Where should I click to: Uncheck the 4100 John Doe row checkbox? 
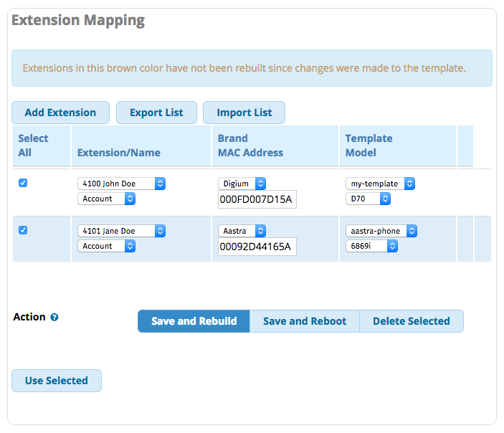click(23, 183)
